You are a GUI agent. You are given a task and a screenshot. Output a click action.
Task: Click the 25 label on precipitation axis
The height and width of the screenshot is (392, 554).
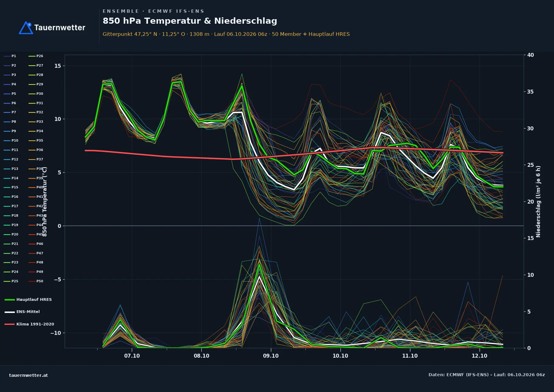530,165
